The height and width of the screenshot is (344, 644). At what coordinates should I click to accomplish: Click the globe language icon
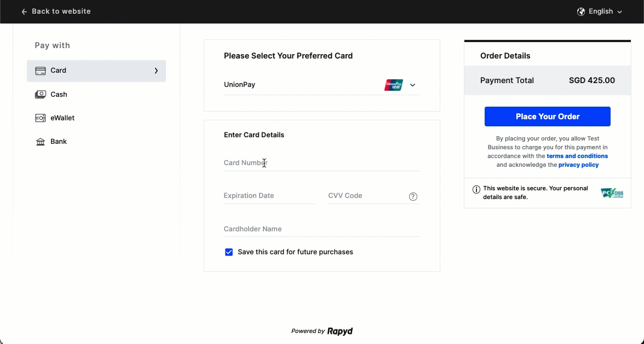pos(581,11)
